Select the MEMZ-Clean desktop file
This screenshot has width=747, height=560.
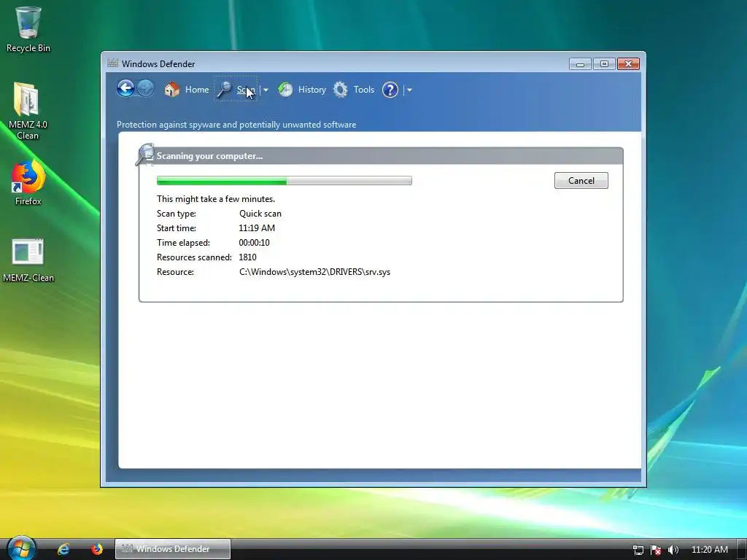tap(28, 260)
